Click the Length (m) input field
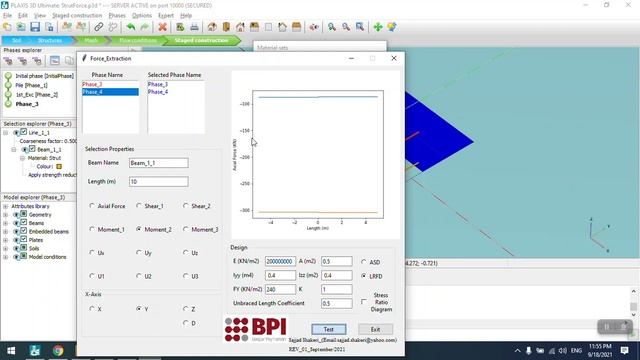 click(x=158, y=182)
